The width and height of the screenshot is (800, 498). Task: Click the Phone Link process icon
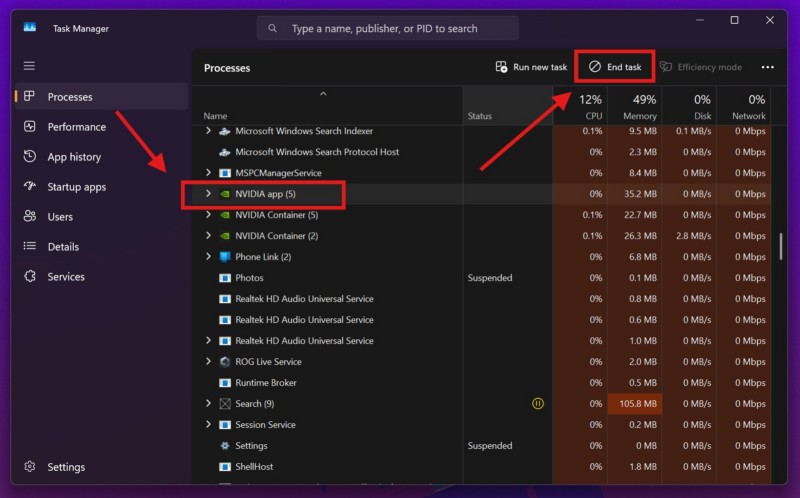(x=225, y=257)
